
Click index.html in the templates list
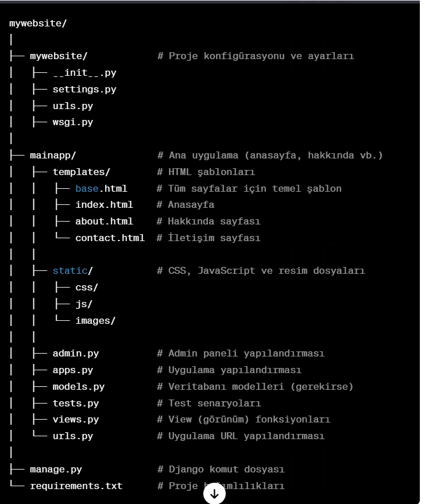pos(104,205)
